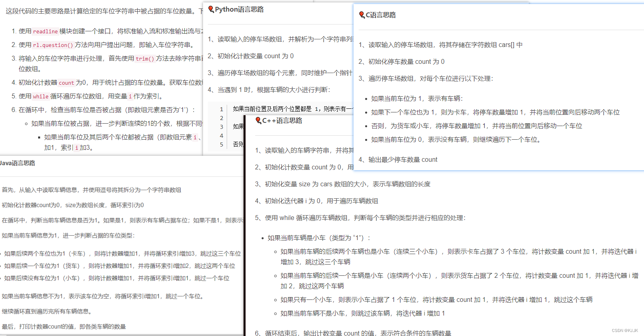Click the inline code count in step 4
Viewport: 644px width, 336px height.
[67, 83]
